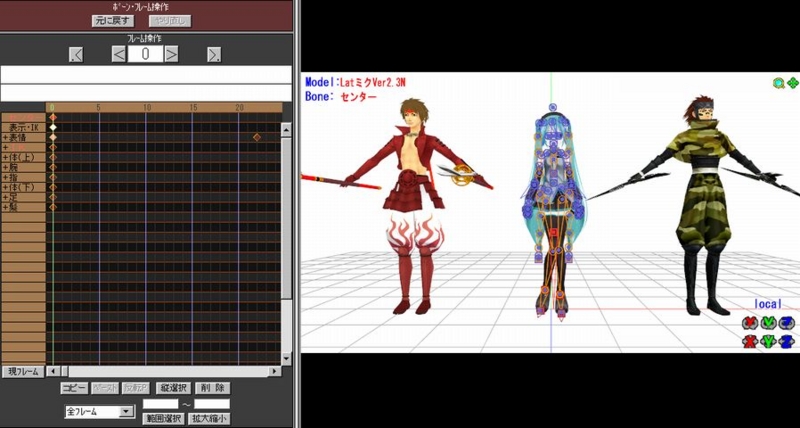800x428 pixels.
Task: Select the 腕 row keyframe at frame 0
Action: coord(53,167)
